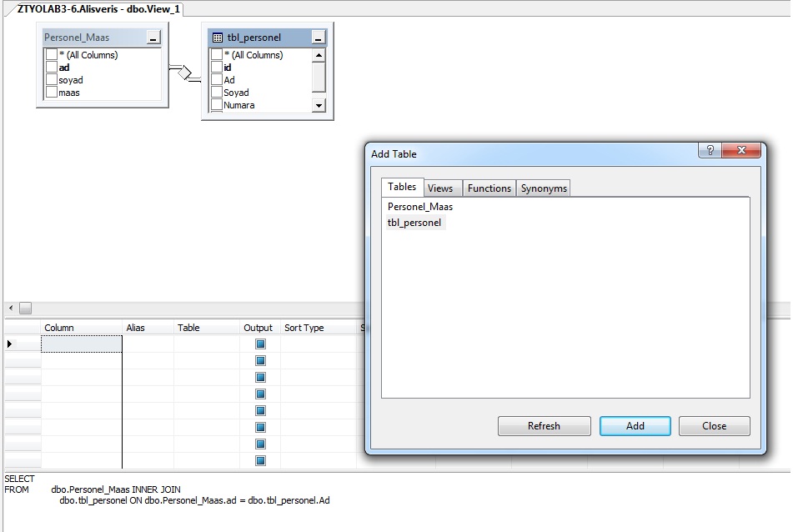Open the Functions tab
This screenshot has height=532, width=793.
[x=489, y=188]
